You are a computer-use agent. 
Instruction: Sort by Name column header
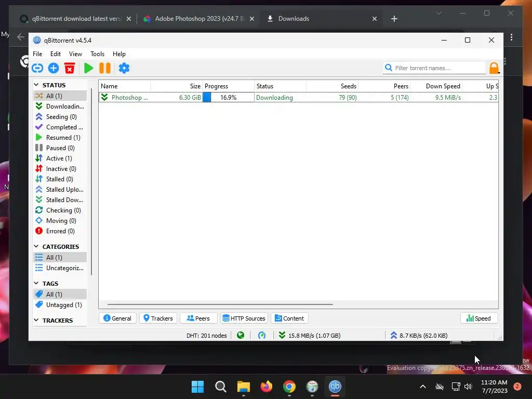(125, 86)
